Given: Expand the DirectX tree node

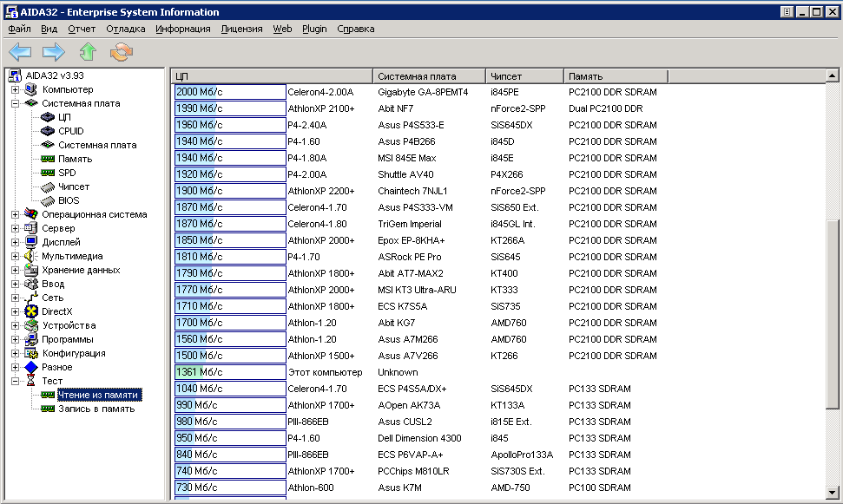Looking at the screenshot, I should coord(15,311).
